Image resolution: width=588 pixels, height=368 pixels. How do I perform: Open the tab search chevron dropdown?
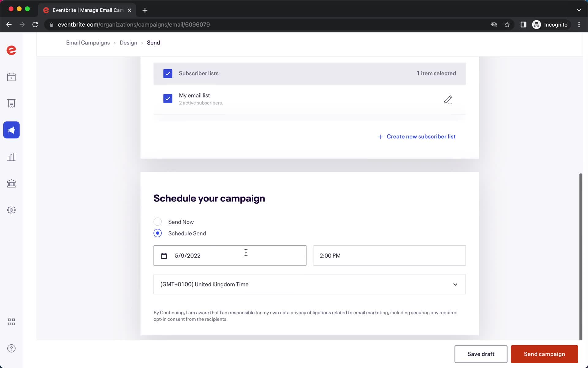click(579, 10)
